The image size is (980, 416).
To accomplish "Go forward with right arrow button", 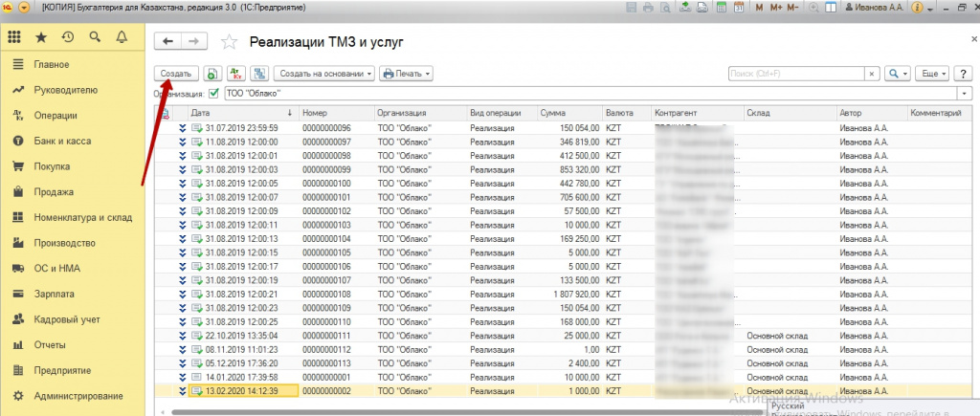I will (193, 41).
